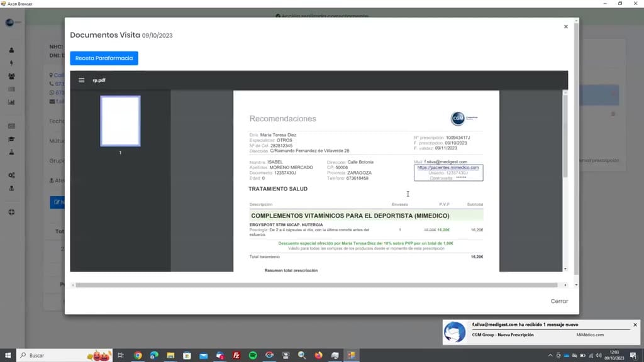Open FileZilla from taskbar
644x362 pixels.
click(x=236, y=356)
